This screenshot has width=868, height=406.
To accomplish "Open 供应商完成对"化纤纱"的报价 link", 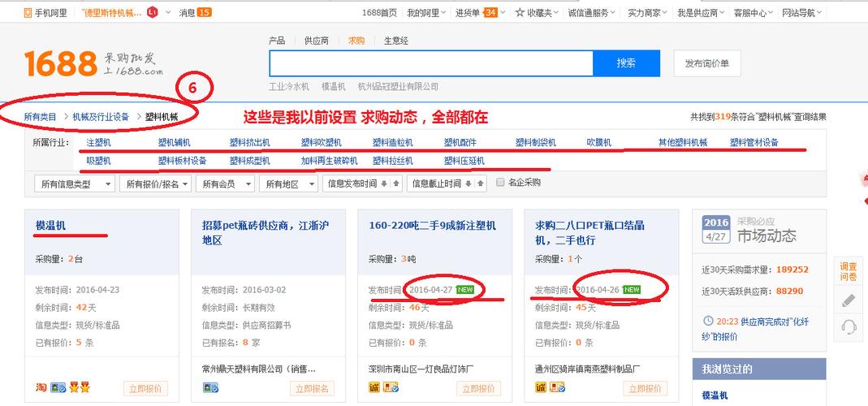I will click(x=755, y=329).
